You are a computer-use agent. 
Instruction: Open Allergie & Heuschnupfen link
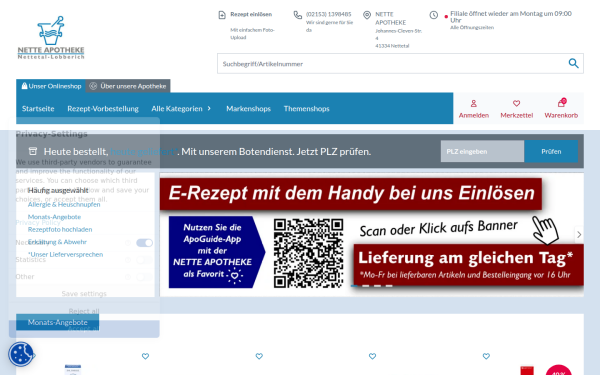[64, 204]
